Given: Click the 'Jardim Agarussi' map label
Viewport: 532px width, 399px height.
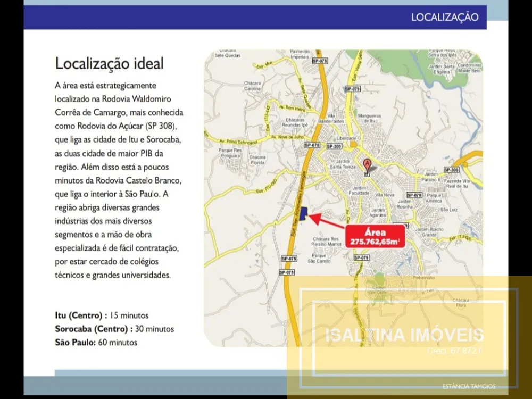Looking at the screenshot, I should pos(378,213).
